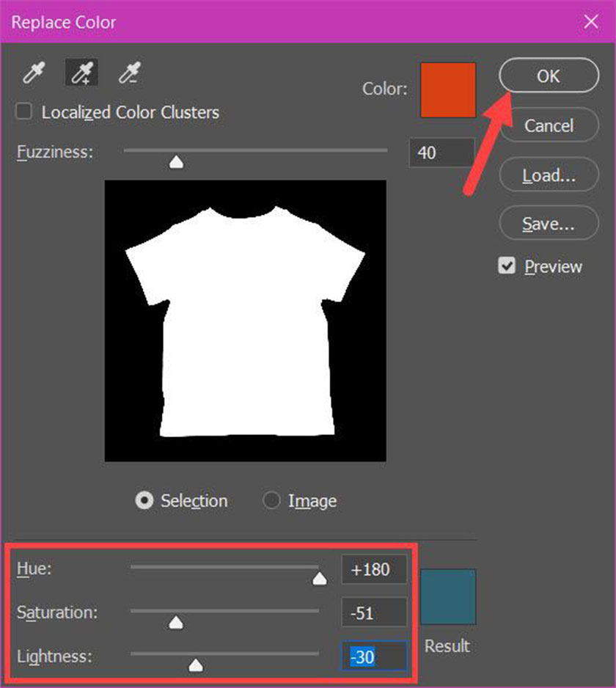616x688 pixels.
Task: Click the Fuzziness label
Action: (x=55, y=152)
